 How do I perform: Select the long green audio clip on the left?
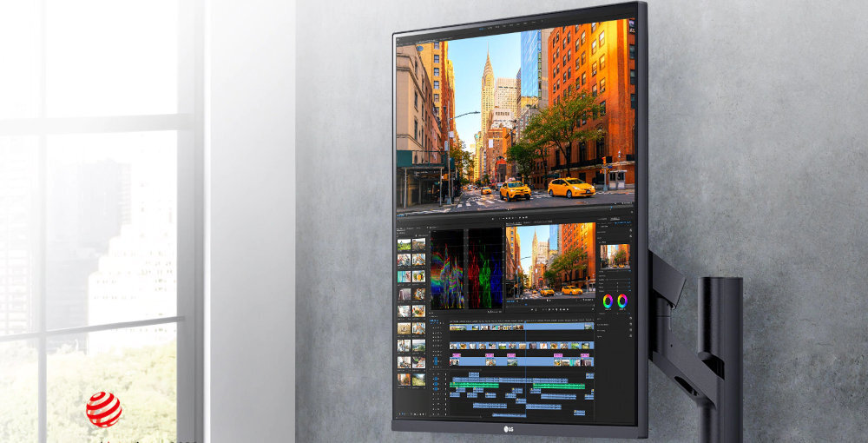click(x=475, y=384)
